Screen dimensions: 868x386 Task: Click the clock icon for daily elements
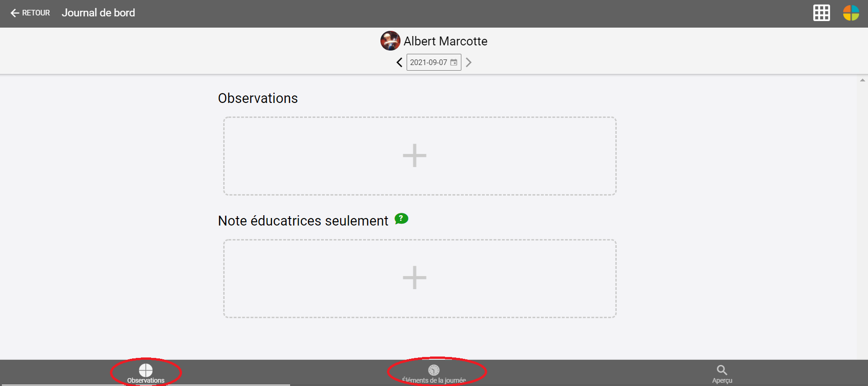pos(434,370)
